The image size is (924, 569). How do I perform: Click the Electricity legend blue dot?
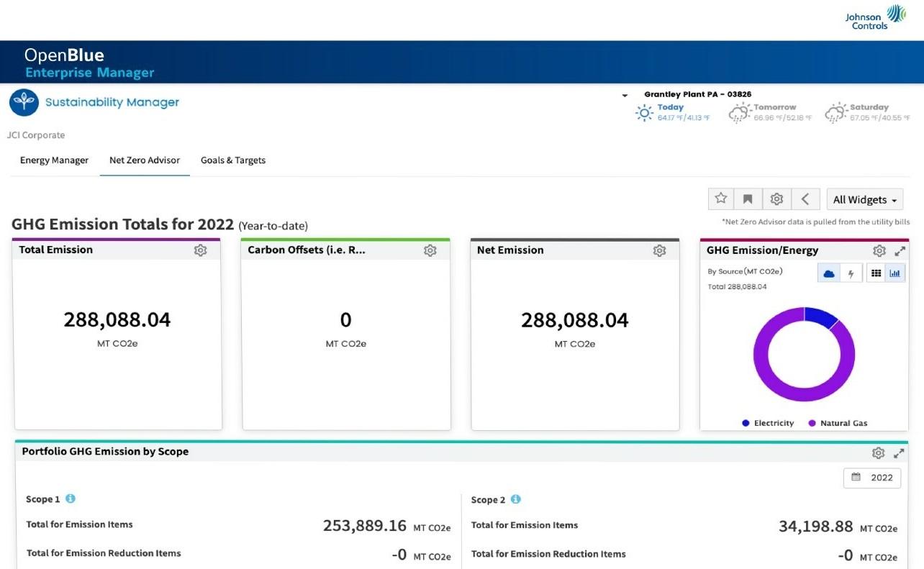pos(746,423)
